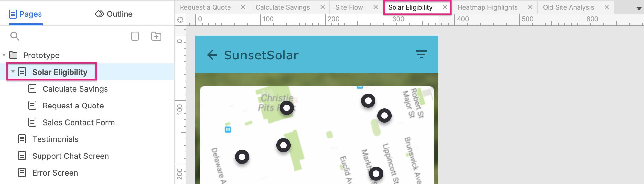Select the Sales Contact Form page
644x184 pixels.
pyautogui.click(x=79, y=122)
